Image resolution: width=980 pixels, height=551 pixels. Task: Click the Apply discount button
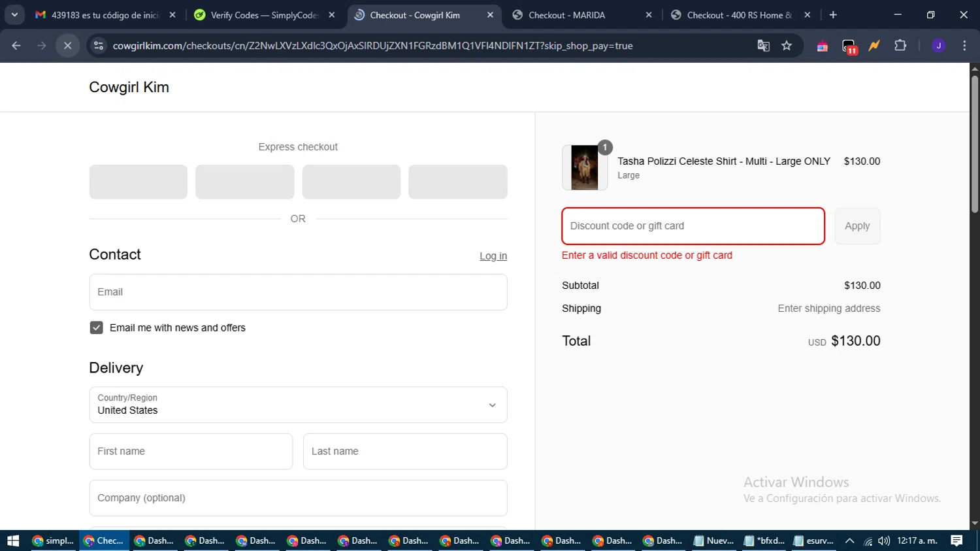point(857,226)
